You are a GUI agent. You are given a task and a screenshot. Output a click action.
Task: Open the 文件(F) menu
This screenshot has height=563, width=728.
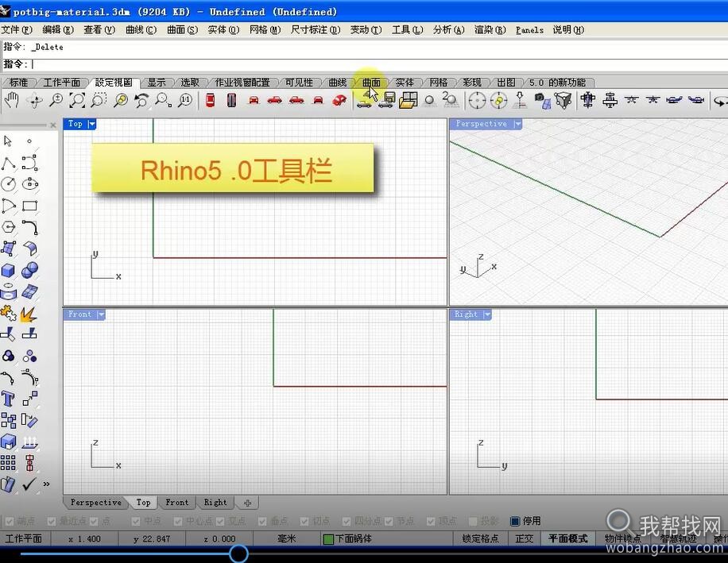point(17,29)
